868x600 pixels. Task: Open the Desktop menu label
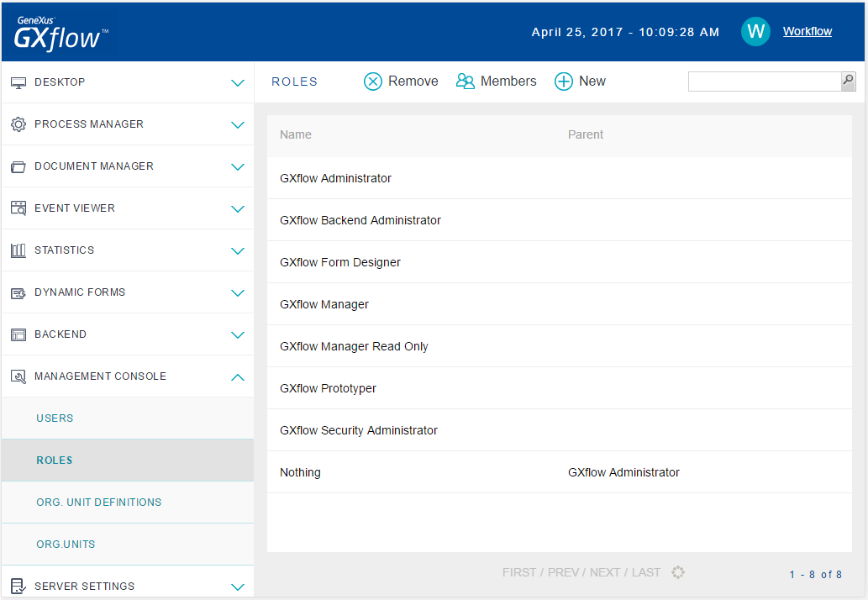pos(60,82)
